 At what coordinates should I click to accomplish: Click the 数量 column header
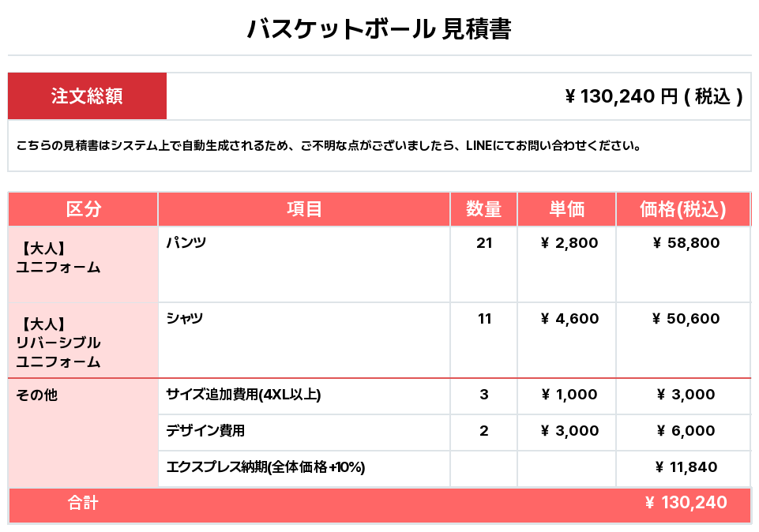483,209
